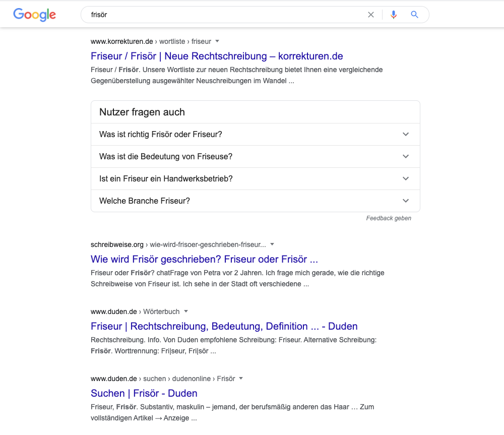Expand "Ist ein Friseur ein Handwerksbetrieb?" question
This screenshot has width=504, height=435.
(255, 179)
